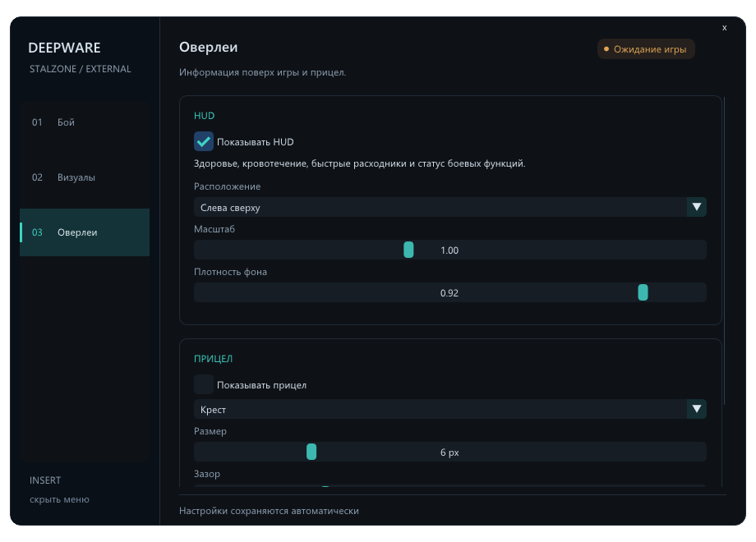Click the arrow of the Крест dropdown

tap(697, 409)
